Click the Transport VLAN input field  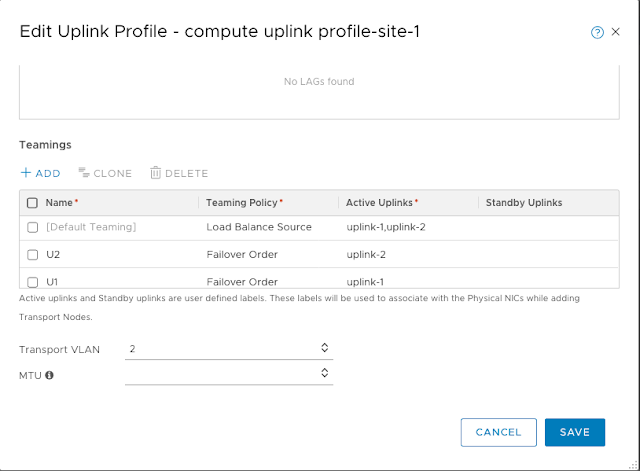tap(220, 348)
